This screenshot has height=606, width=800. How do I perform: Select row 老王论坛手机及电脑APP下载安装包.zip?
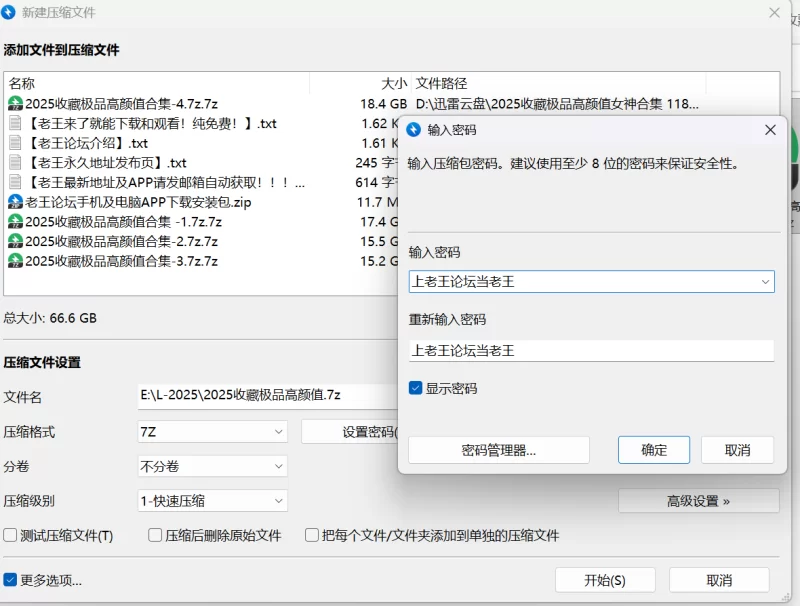coord(202,202)
